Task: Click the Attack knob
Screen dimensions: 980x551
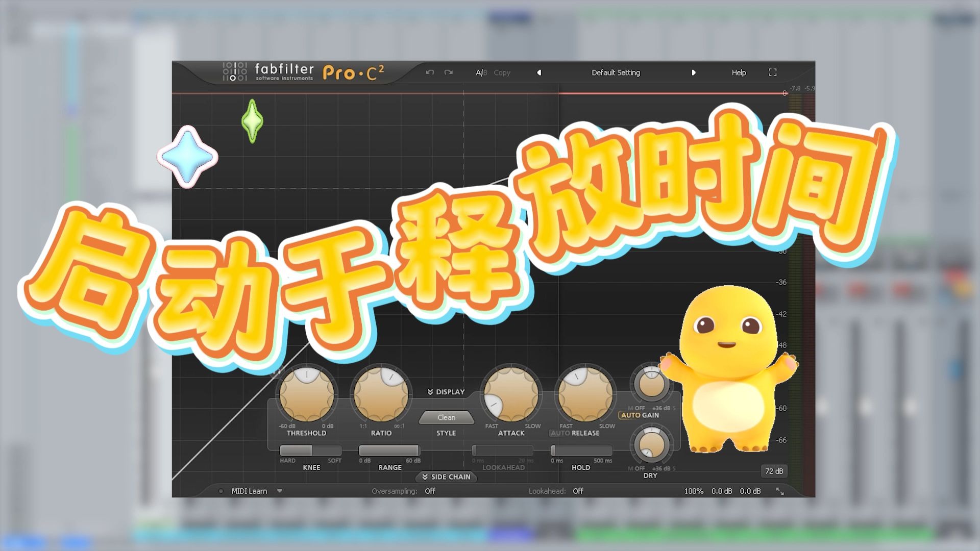Action: [x=511, y=394]
